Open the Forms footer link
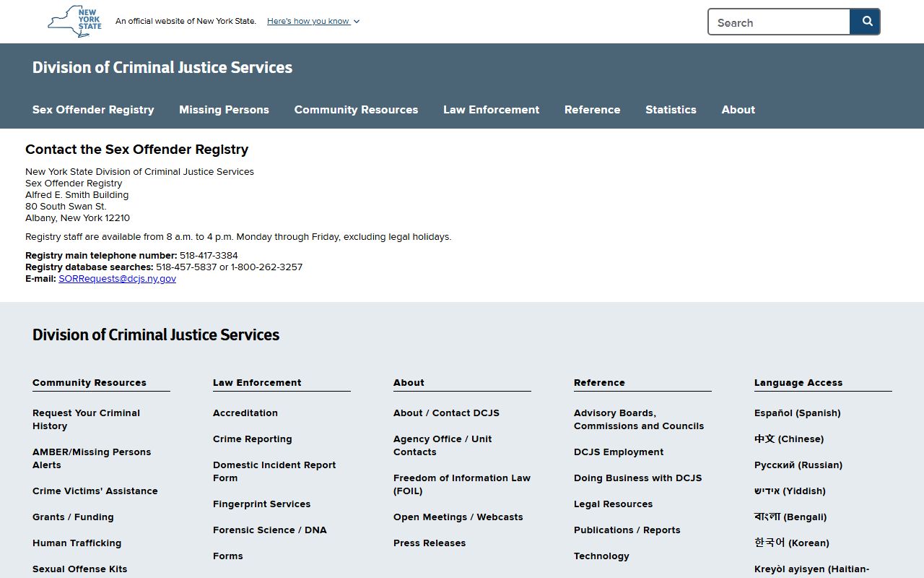 click(227, 556)
